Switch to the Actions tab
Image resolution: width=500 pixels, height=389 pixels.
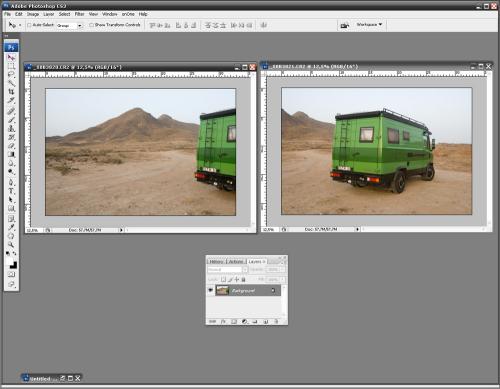[236, 262]
